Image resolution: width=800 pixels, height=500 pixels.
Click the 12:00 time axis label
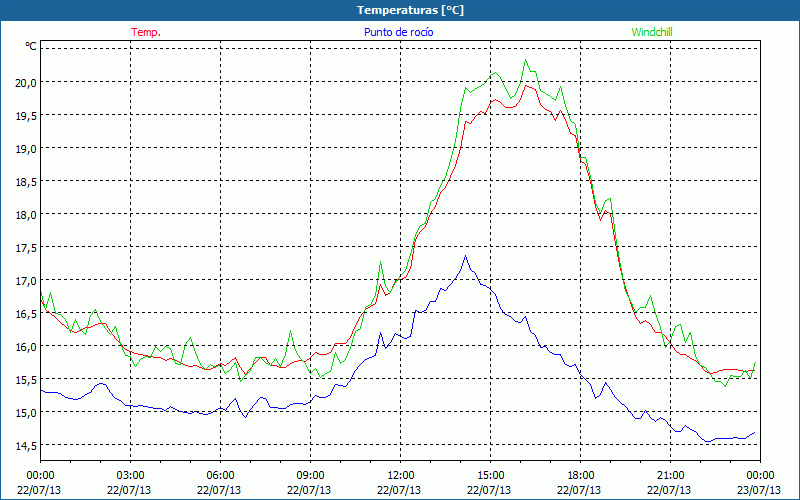click(401, 476)
